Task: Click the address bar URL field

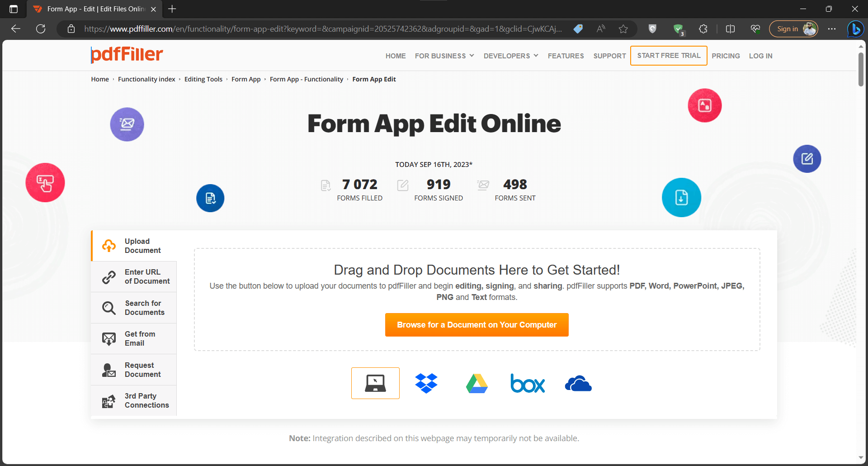Action: coord(316,29)
